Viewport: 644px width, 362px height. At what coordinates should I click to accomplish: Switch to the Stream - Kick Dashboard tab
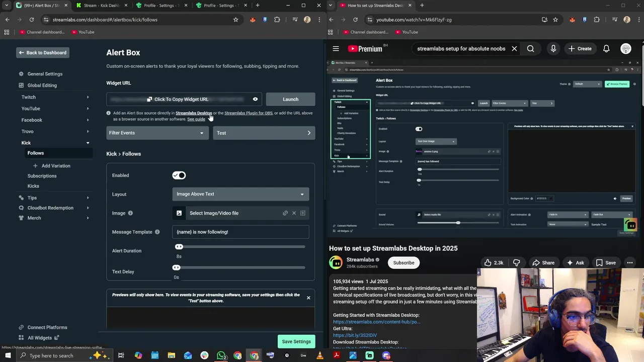[101, 6]
